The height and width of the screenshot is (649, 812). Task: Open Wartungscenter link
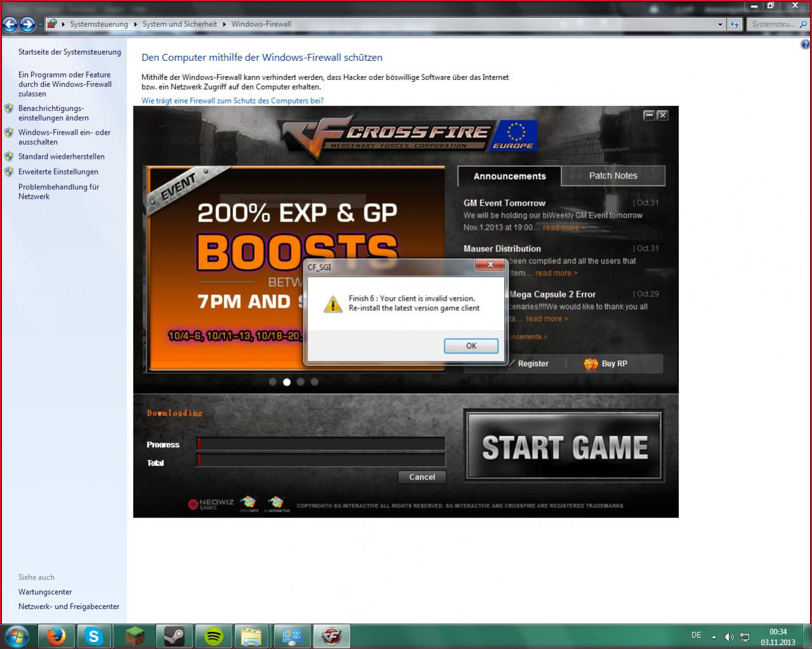[x=45, y=592]
